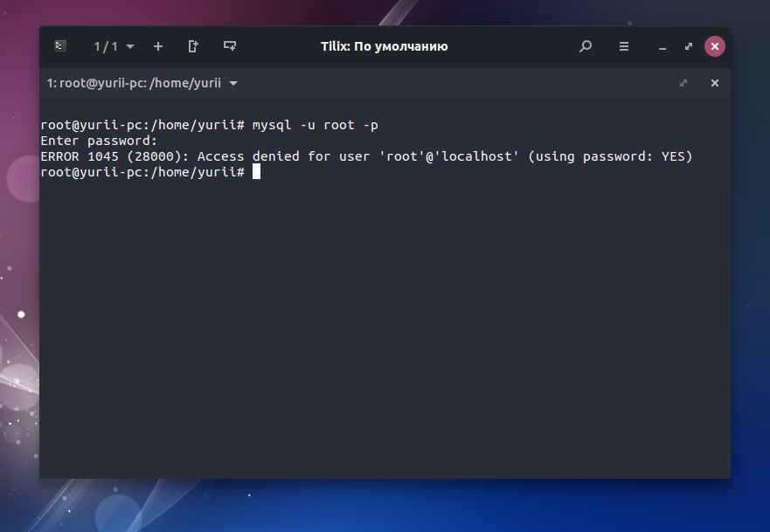770x532 pixels.
Task: Minimize the Tilix window
Action: coord(662,48)
